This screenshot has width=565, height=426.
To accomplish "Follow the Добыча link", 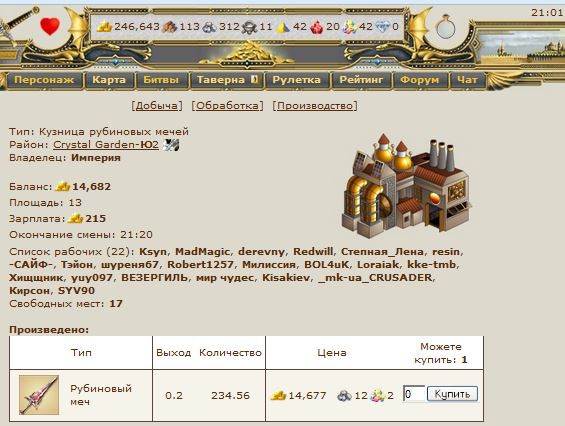I will [x=157, y=106].
